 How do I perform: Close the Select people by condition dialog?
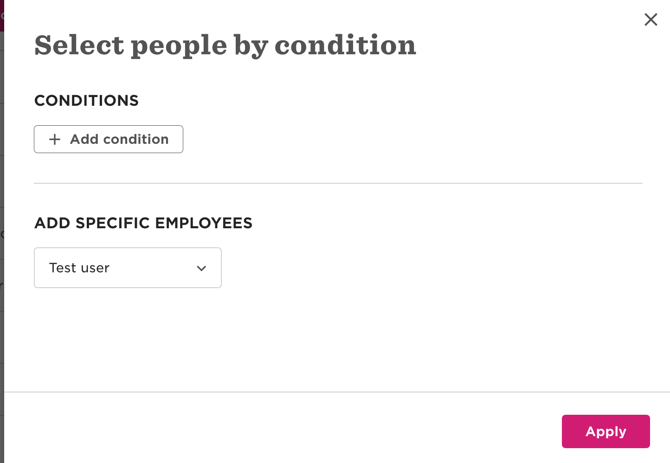coord(650,20)
